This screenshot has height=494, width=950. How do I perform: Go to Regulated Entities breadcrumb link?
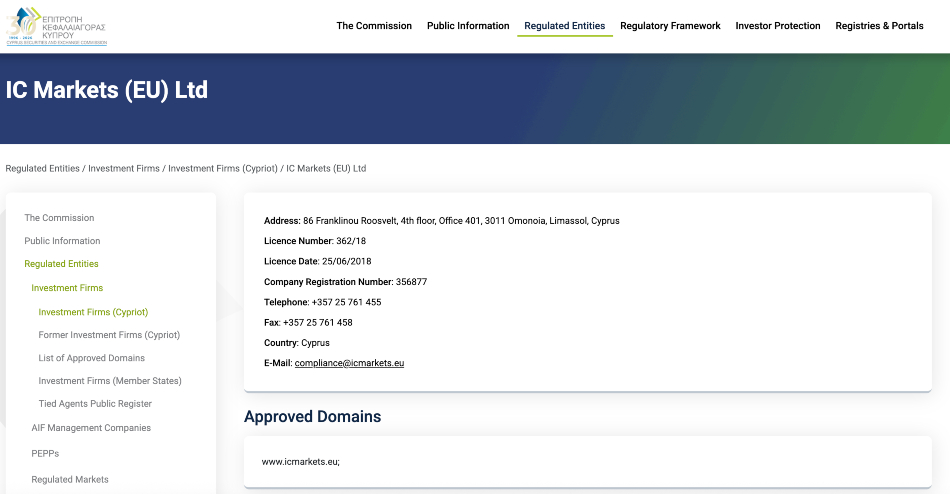pos(42,169)
